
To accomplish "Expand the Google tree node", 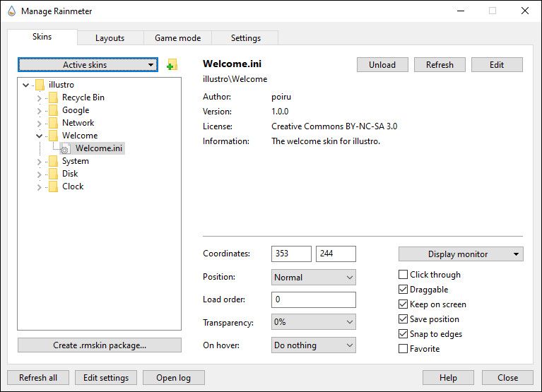I will pos(39,111).
